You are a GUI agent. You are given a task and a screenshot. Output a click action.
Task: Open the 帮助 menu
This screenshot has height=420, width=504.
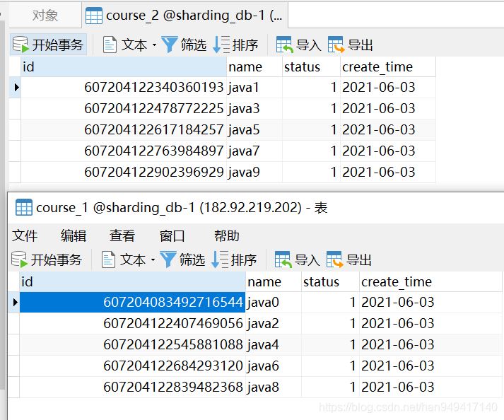click(x=227, y=235)
